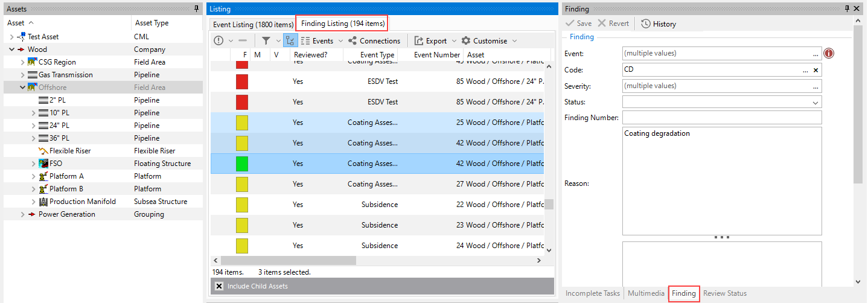Click the Test Asset CML icon

pyautogui.click(x=21, y=37)
